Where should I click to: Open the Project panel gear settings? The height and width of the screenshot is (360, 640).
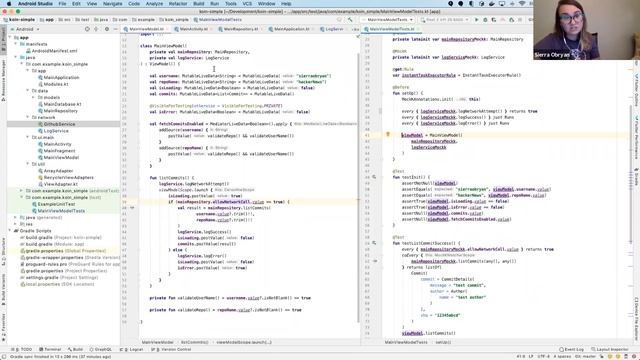(x=107, y=29)
